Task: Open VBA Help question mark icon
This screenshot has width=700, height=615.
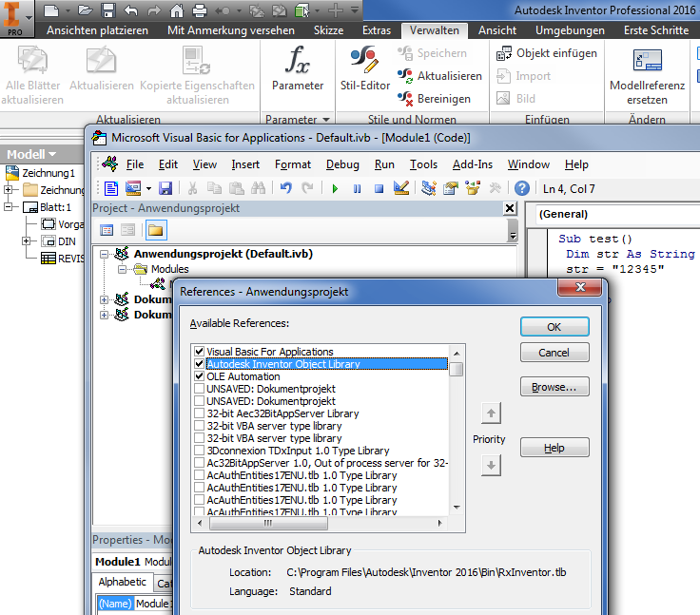Action: click(x=521, y=188)
